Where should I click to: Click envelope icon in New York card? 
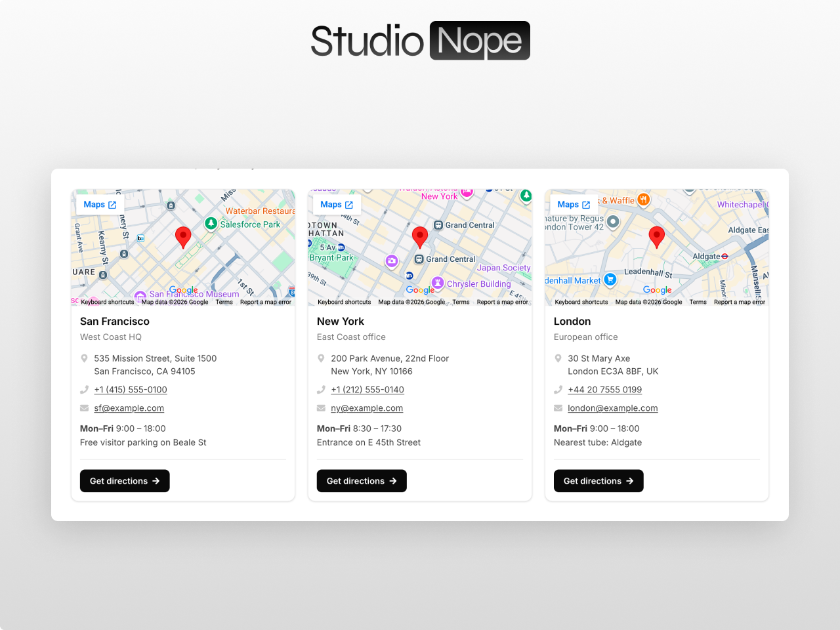(321, 408)
